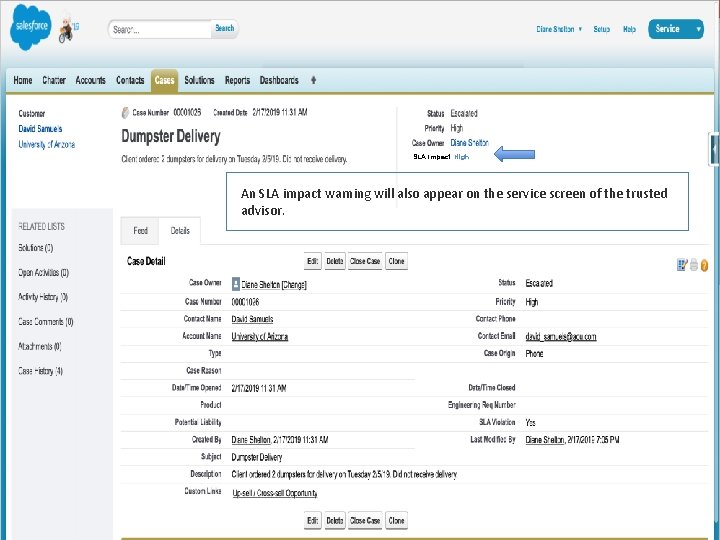
Task: Switch to the Feed tab
Action: click(140, 231)
